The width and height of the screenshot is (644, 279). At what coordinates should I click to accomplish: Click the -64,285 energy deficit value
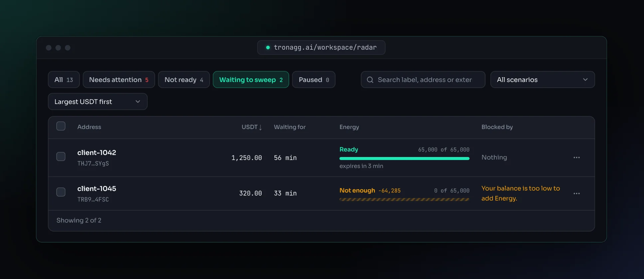click(389, 191)
